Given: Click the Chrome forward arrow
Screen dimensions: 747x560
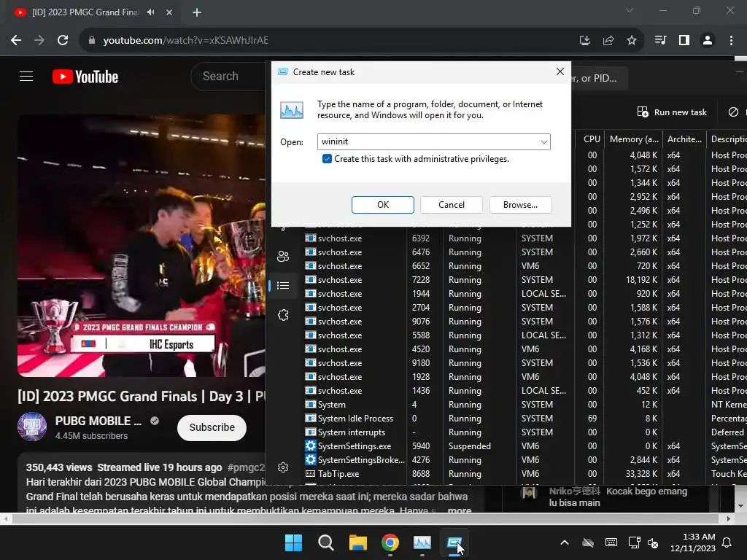Looking at the screenshot, I should coord(39,41).
